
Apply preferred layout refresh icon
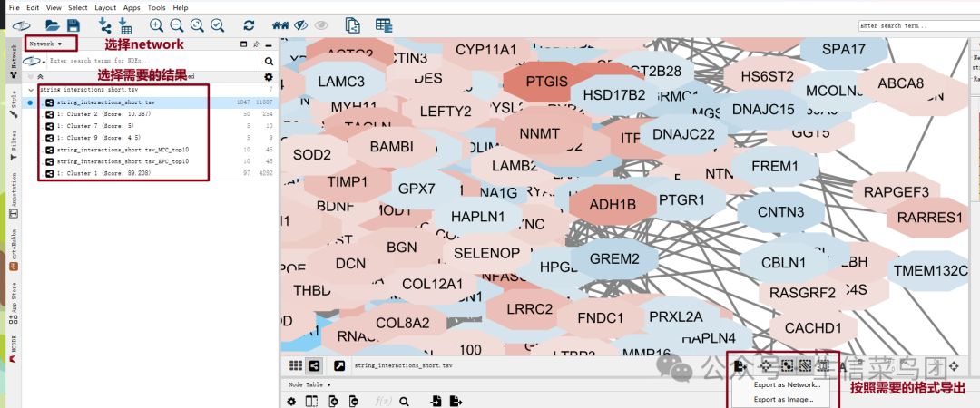(x=249, y=25)
